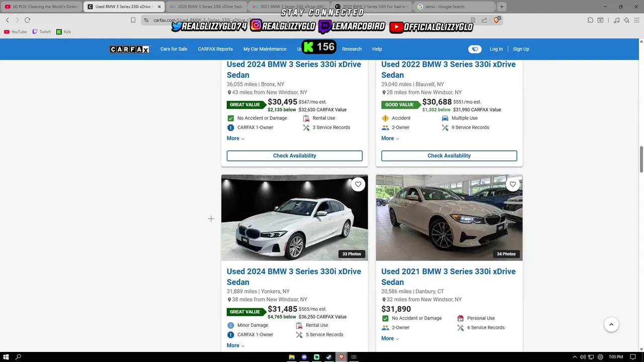Click the 'Personal Use' text
This screenshot has width=644, height=362.
(480, 318)
